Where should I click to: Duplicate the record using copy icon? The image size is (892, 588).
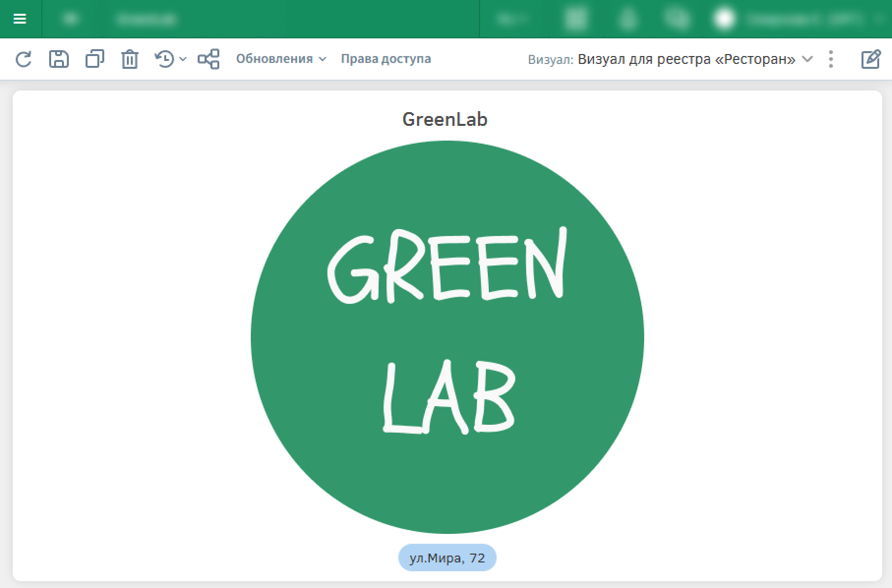(94, 59)
